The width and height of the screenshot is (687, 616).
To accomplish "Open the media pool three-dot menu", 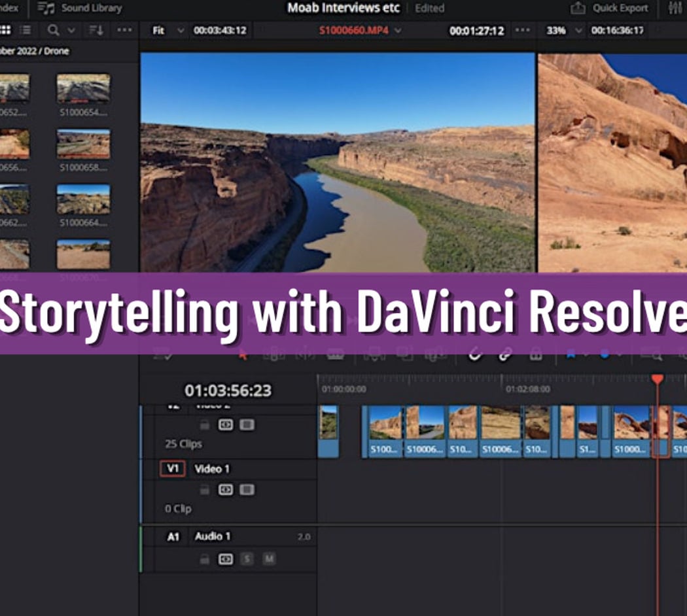I will pos(124,30).
